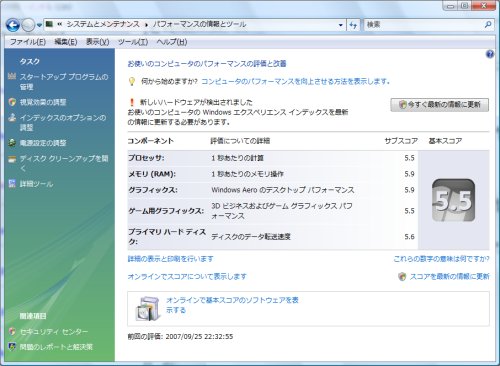This screenshot has width=500, height=366.
Task: Click the 検索 search input field
Action: coord(423,24)
